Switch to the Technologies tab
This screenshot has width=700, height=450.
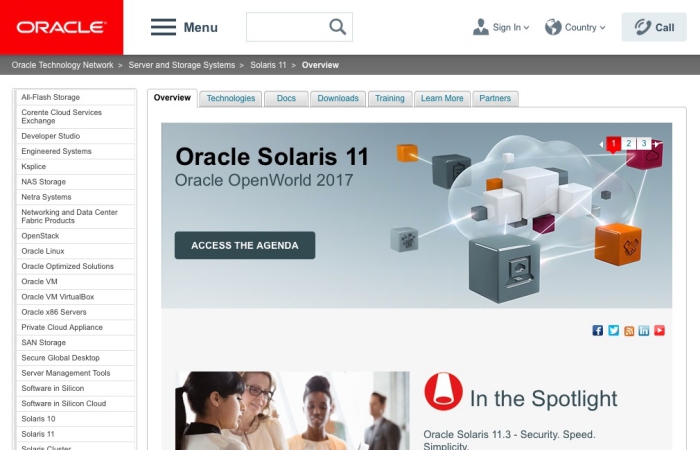[231, 99]
